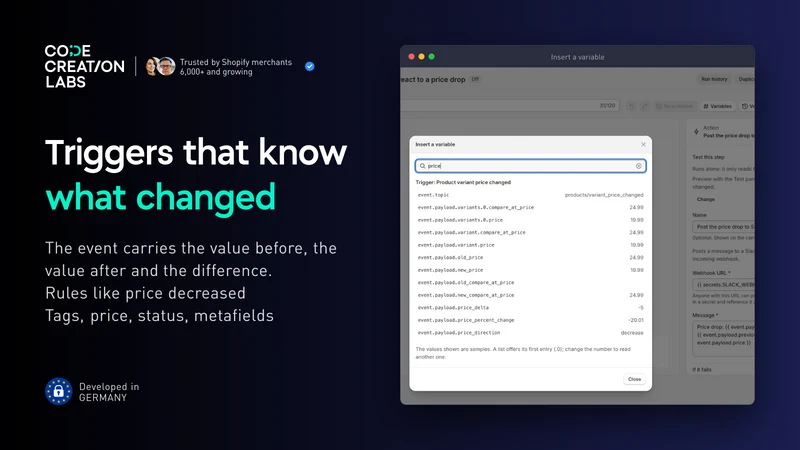The width and height of the screenshot is (800, 450).
Task: Choose event.payload.variant.compare_at_price row
Action: [531, 232]
